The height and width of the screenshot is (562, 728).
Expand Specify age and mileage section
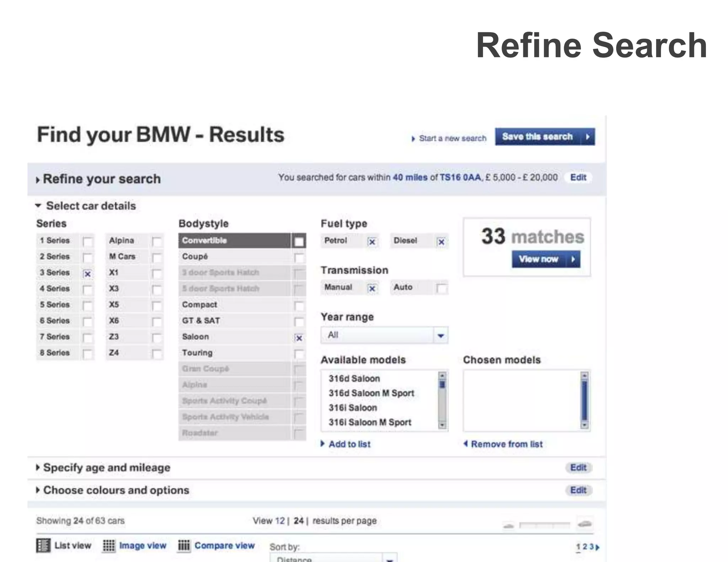(x=103, y=468)
